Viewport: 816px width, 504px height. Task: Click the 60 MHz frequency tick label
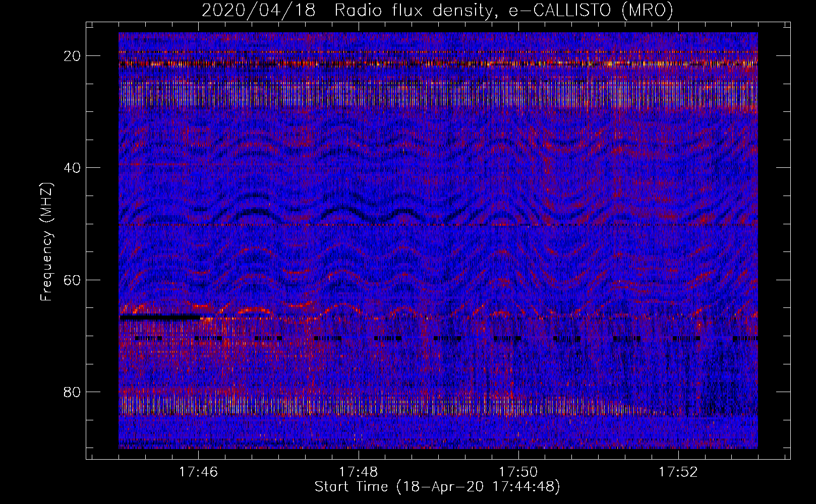pos(73,280)
